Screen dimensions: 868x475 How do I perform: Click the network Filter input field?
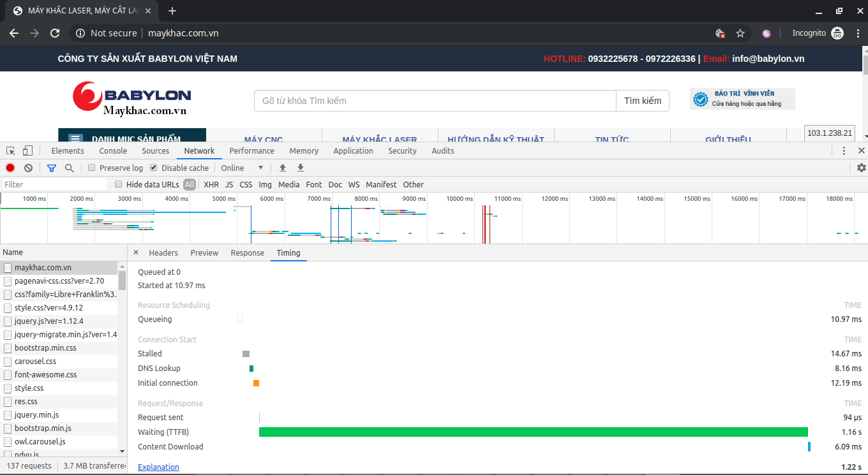(54, 184)
